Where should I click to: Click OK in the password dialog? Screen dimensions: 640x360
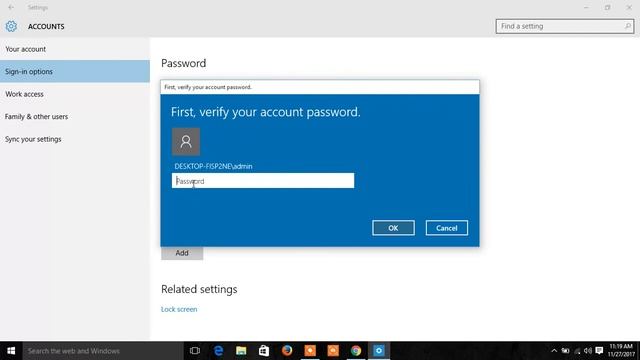click(x=393, y=228)
